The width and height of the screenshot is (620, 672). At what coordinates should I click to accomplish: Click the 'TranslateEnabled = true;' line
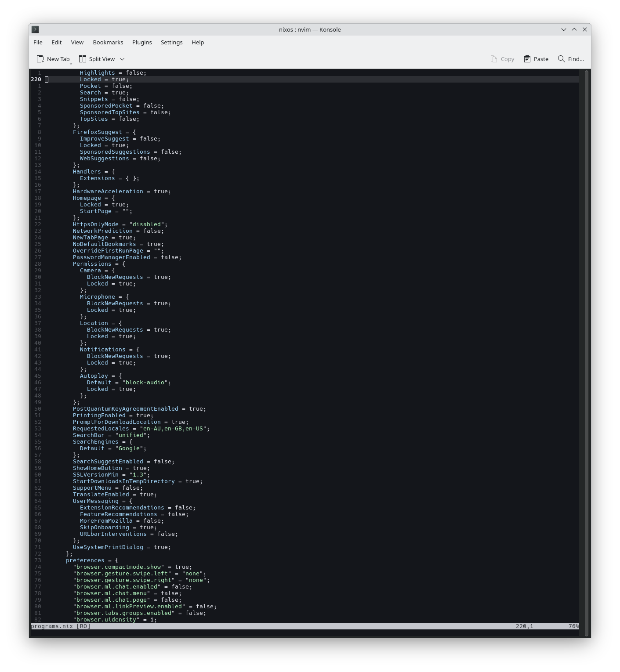click(x=115, y=495)
